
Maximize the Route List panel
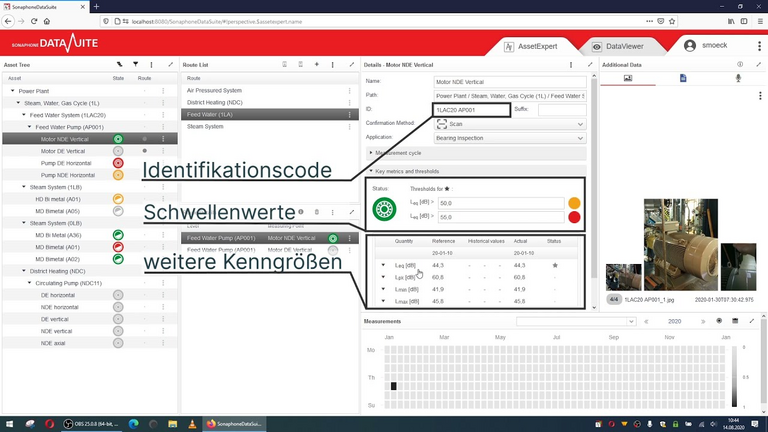tap(352, 64)
